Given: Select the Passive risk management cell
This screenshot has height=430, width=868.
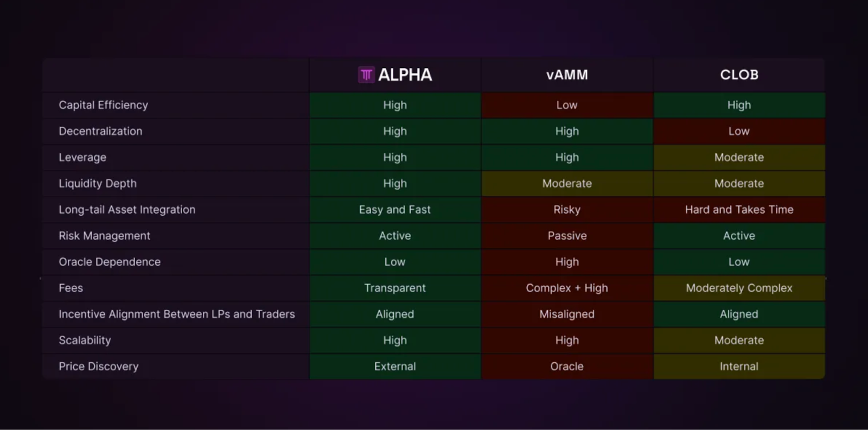Looking at the screenshot, I should point(567,236).
